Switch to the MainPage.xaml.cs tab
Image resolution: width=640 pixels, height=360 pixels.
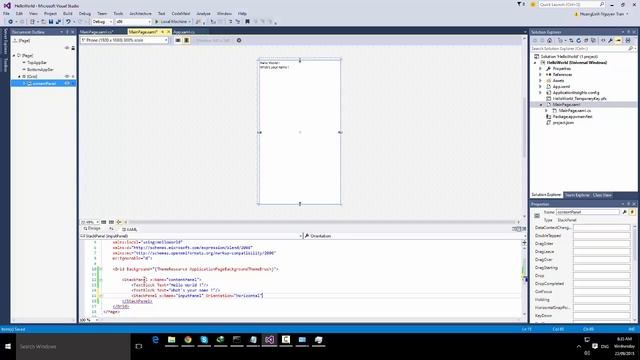pos(96,32)
